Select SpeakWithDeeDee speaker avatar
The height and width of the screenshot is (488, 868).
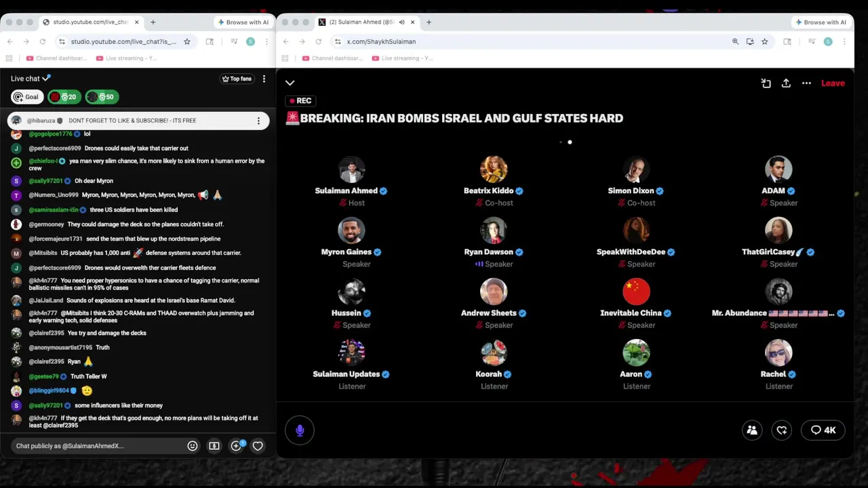[636, 230]
